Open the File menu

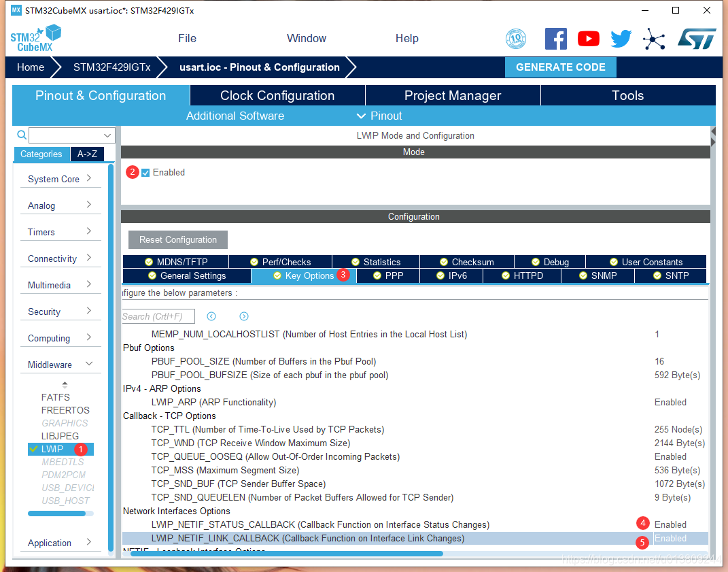click(187, 38)
